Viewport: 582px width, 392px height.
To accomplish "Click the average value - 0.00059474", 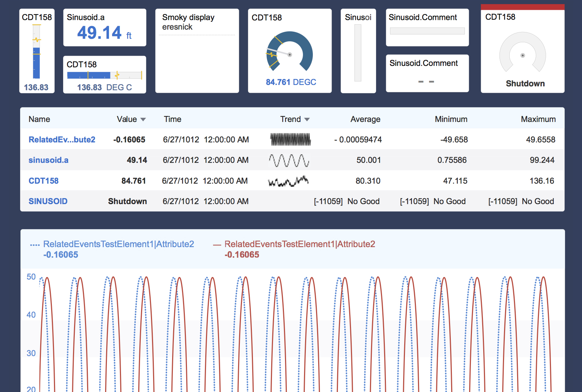I will [x=358, y=140].
